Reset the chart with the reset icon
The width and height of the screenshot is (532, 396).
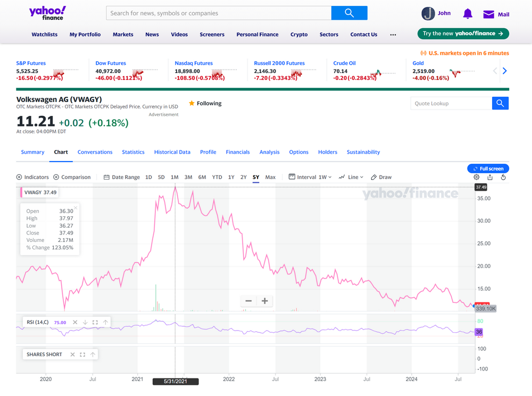click(503, 178)
